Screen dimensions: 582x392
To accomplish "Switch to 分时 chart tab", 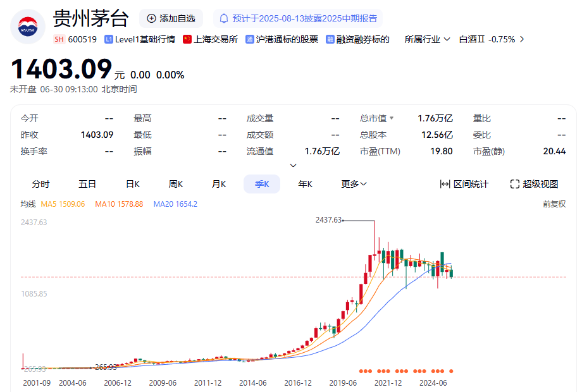I will pos(41,184).
